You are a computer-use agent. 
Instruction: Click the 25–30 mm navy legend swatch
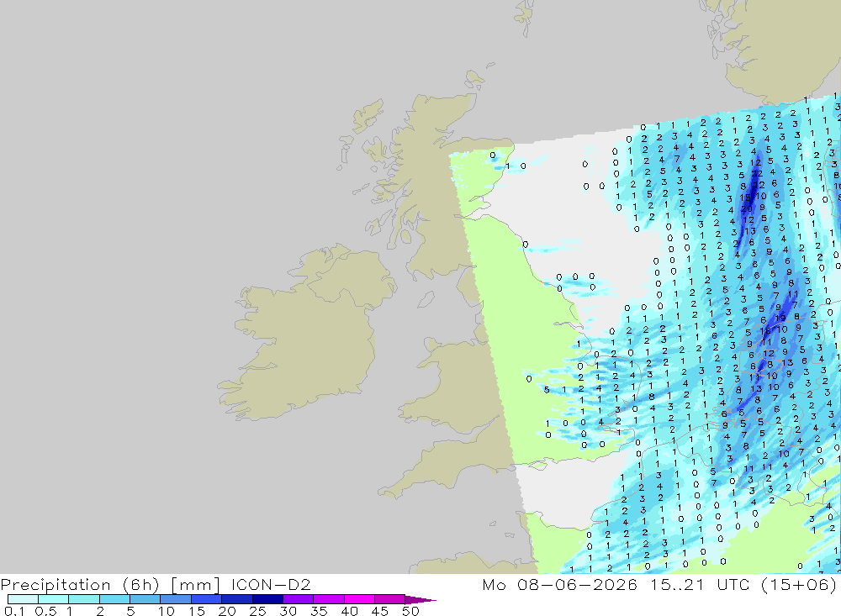[x=267, y=599]
